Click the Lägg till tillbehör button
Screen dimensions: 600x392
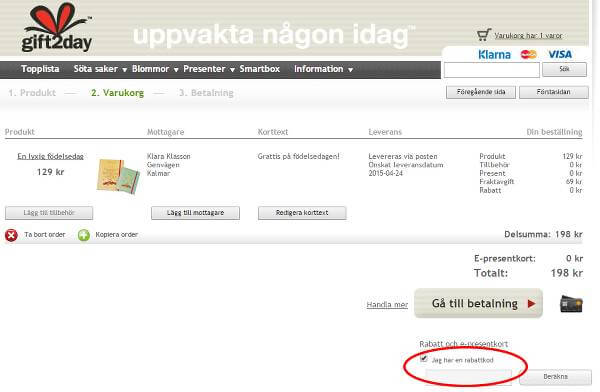tap(49, 213)
